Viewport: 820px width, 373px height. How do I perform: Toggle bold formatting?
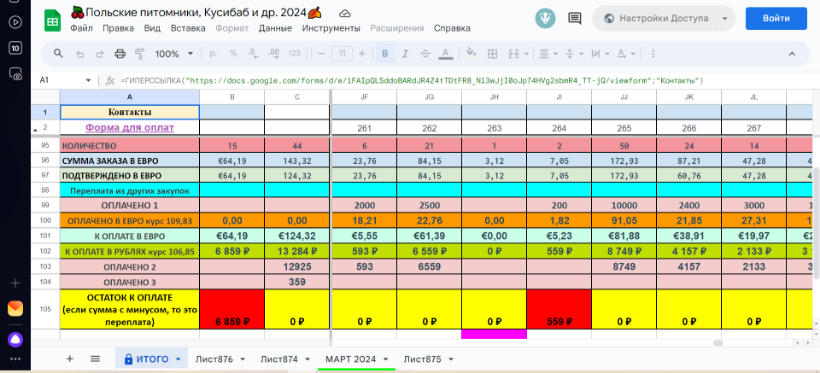tap(385, 53)
